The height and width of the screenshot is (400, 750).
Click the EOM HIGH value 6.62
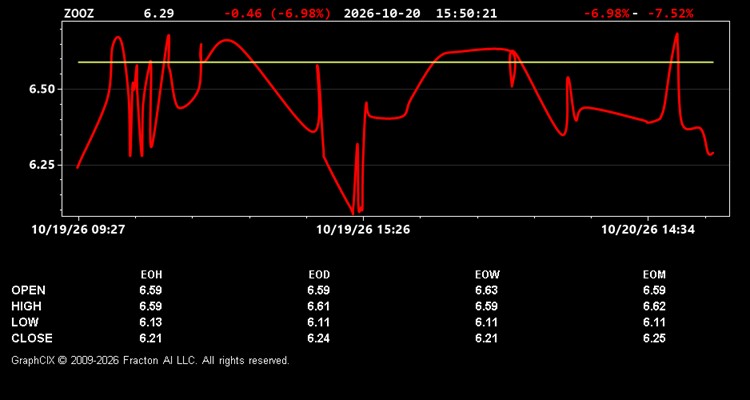click(x=654, y=306)
